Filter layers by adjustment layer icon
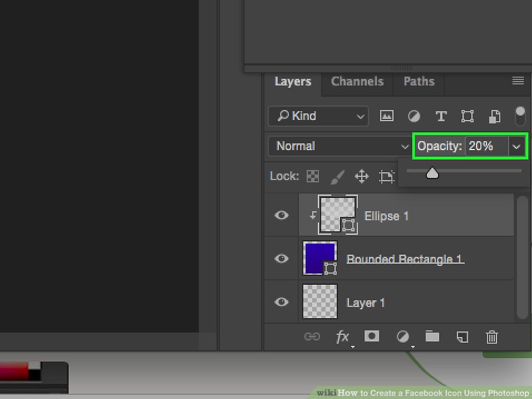 [x=414, y=116]
